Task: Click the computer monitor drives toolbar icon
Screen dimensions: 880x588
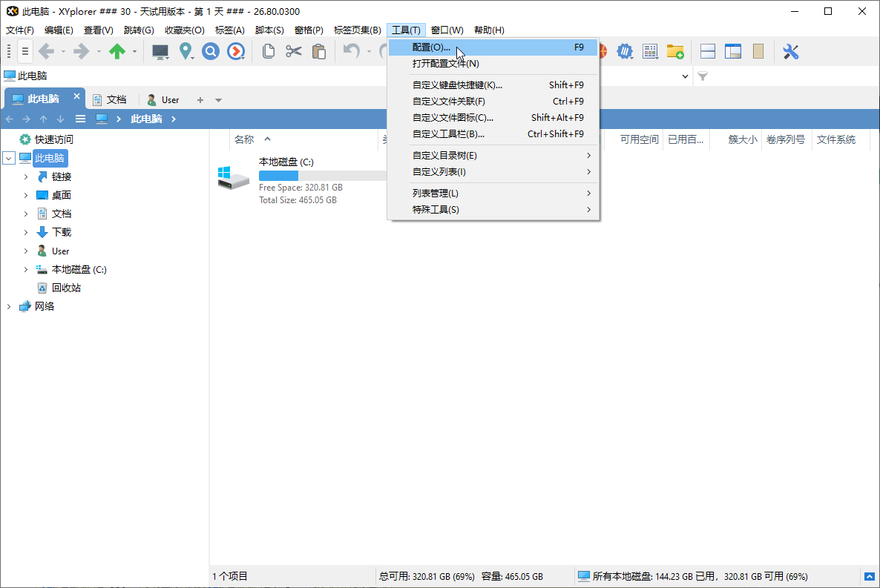Action: click(160, 52)
